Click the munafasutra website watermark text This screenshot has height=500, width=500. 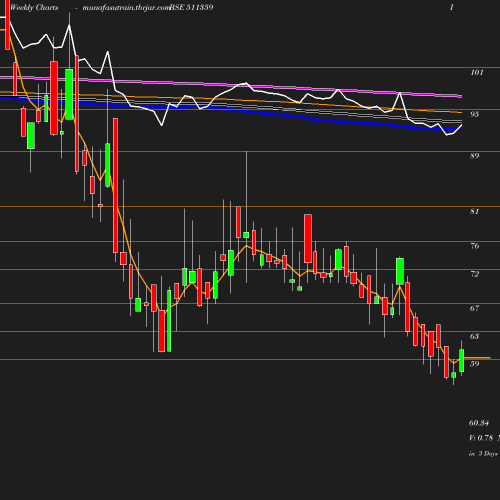[126, 7]
